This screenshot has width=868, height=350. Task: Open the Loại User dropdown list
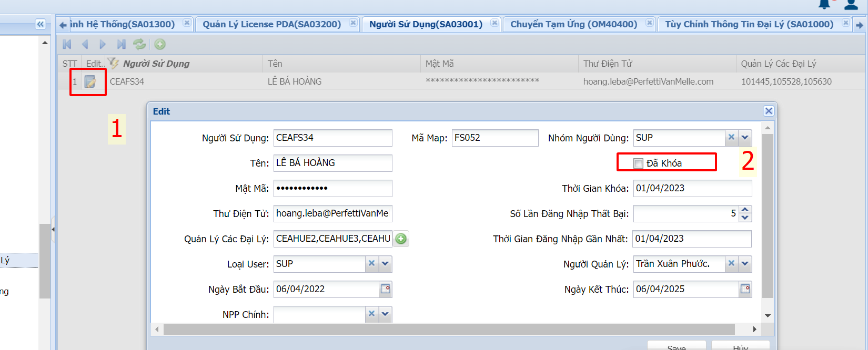click(385, 264)
